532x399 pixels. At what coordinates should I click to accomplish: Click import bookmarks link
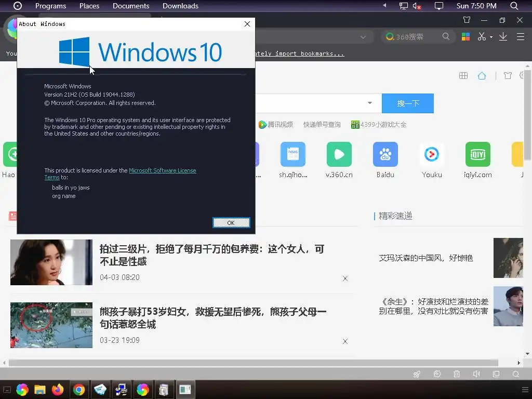click(x=299, y=54)
